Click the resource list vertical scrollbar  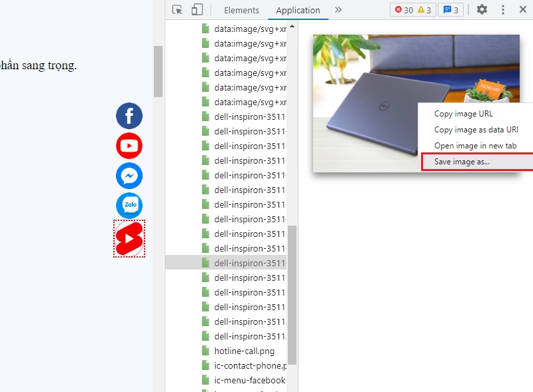coord(292,293)
